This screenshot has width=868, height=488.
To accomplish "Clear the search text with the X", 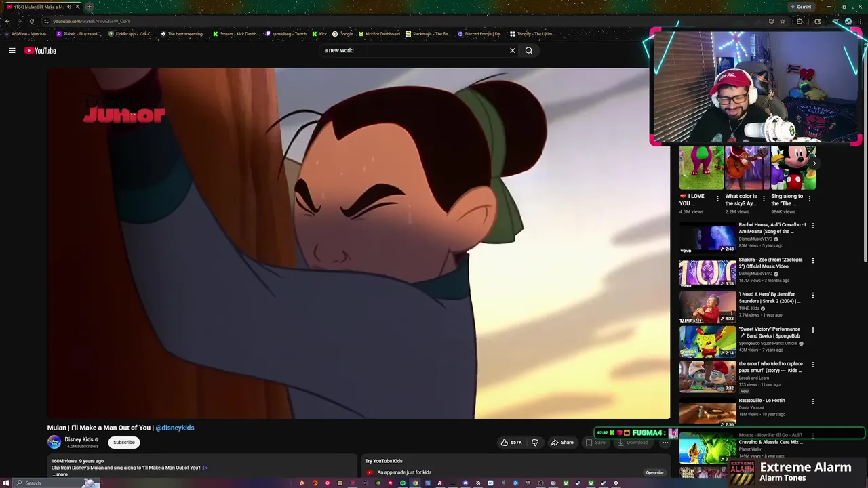I will point(513,50).
